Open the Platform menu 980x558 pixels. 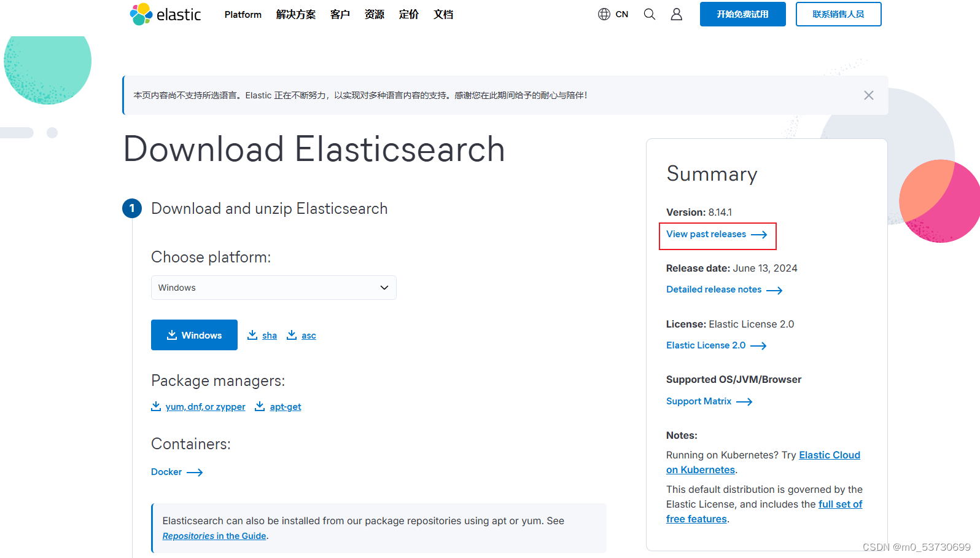point(243,14)
